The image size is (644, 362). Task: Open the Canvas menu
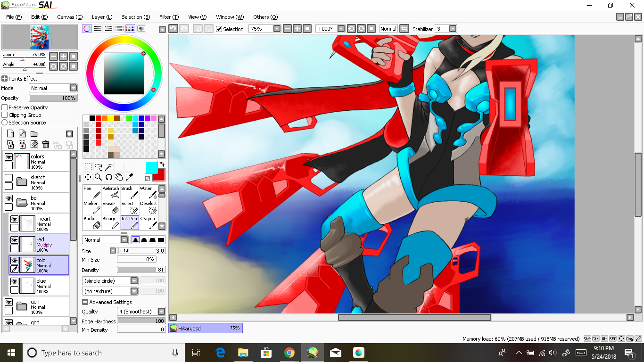click(x=70, y=17)
